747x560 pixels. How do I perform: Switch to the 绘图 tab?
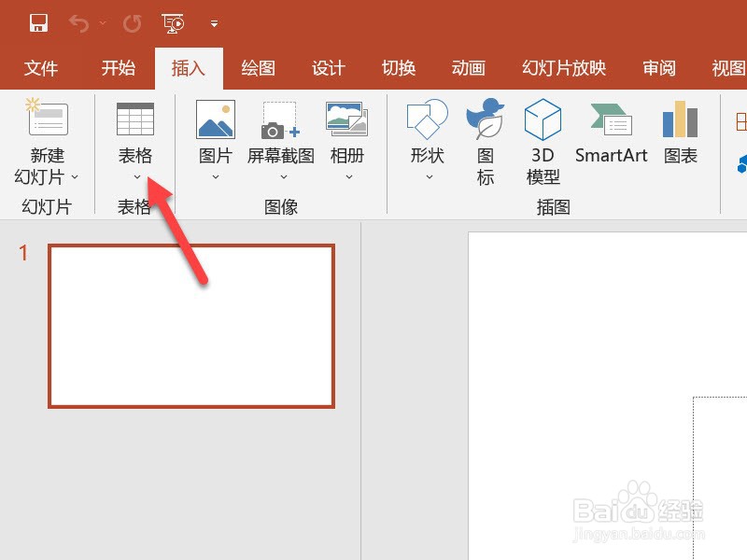(x=259, y=68)
